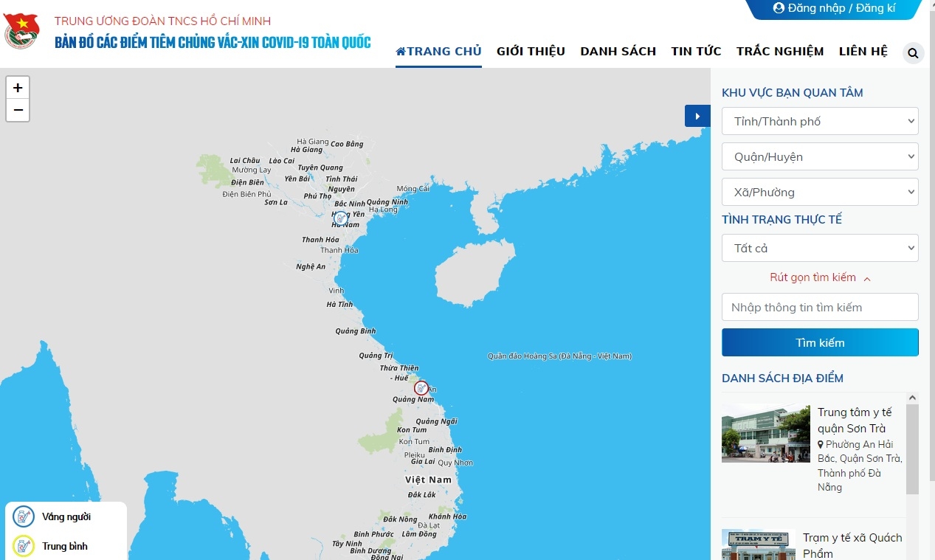Zoom out the map with minus button
Image resolution: width=935 pixels, height=560 pixels.
click(18, 110)
